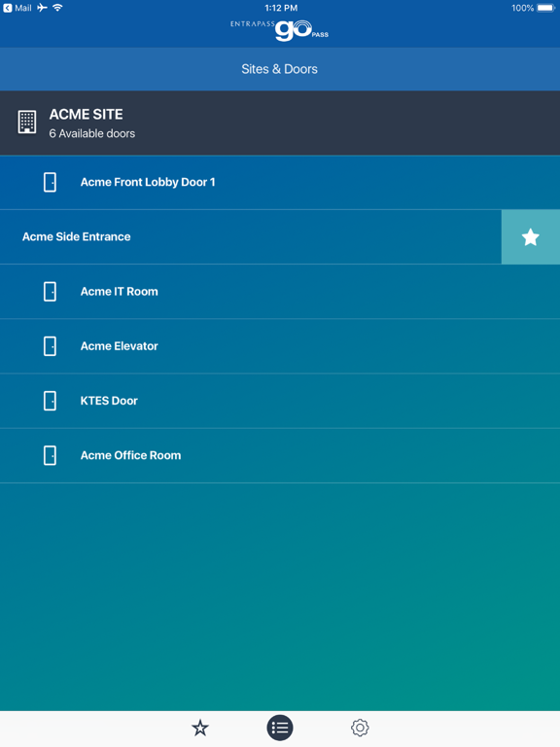Tap the battery indicator icon
The width and height of the screenshot is (560, 747).
click(545, 8)
